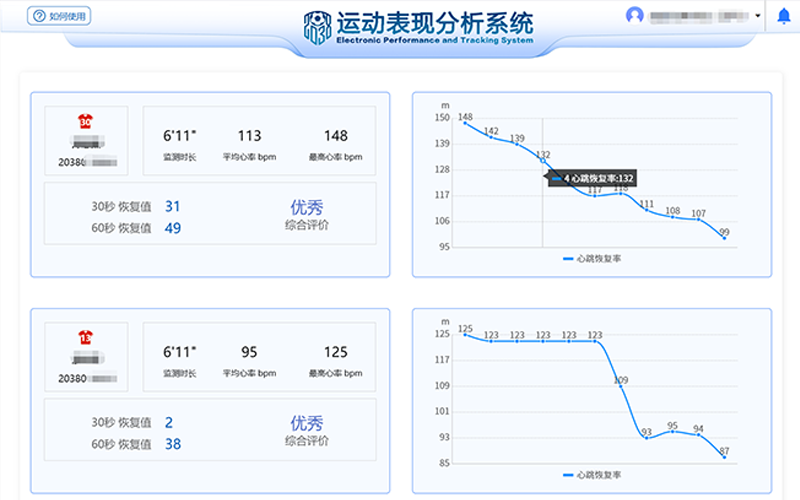Click data point 148 in the upper chart
The width and height of the screenshot is (800, 500).
[465, 123]
